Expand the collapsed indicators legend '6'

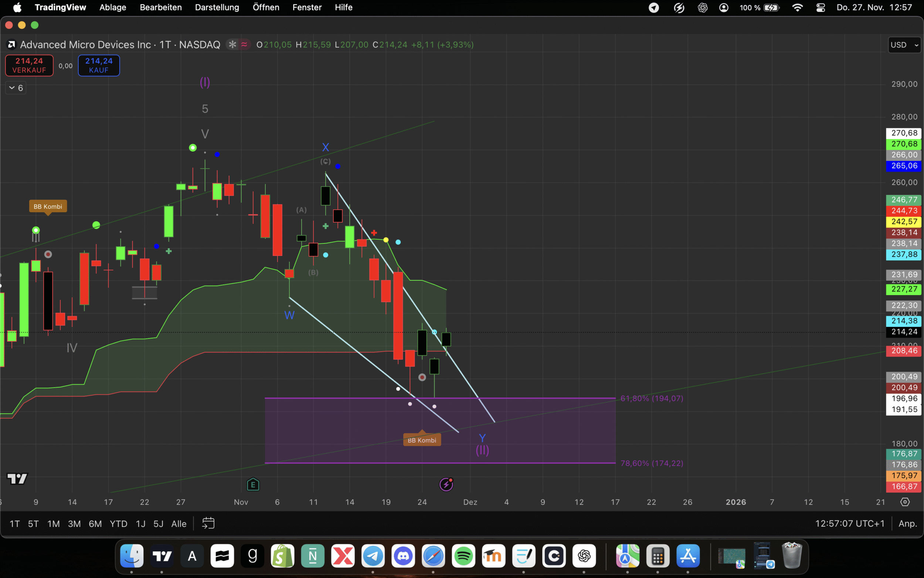(x=16, y=88)
